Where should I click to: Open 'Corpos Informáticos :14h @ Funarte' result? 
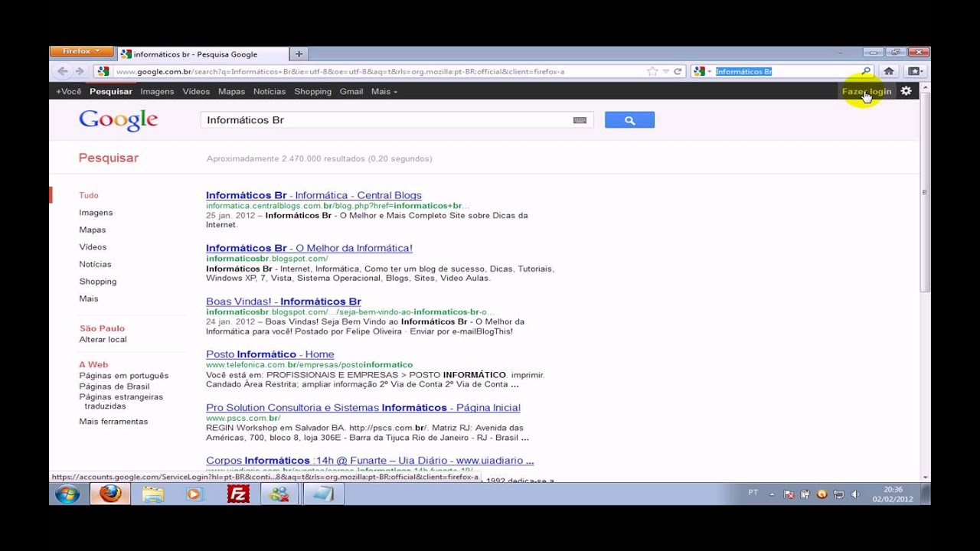click(x=370, y=461)
